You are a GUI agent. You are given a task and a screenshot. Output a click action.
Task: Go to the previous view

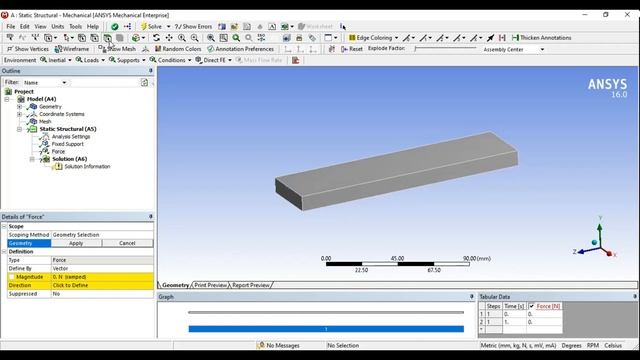(x=236, y=38)
